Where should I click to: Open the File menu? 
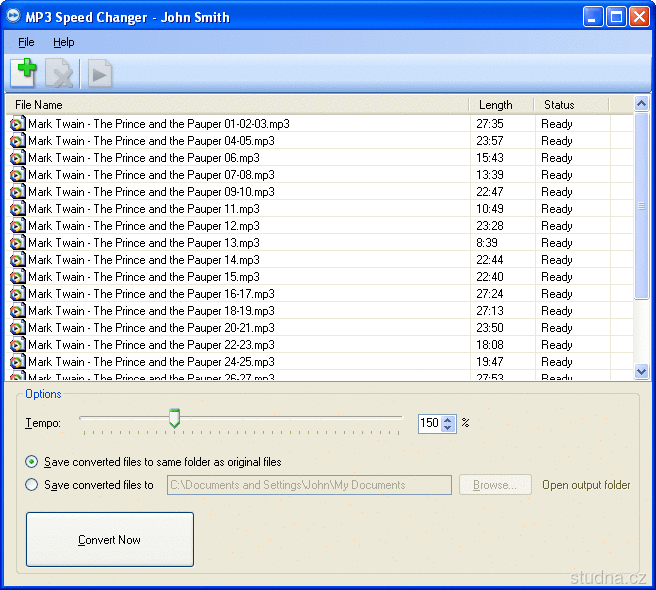pos(26,42)
